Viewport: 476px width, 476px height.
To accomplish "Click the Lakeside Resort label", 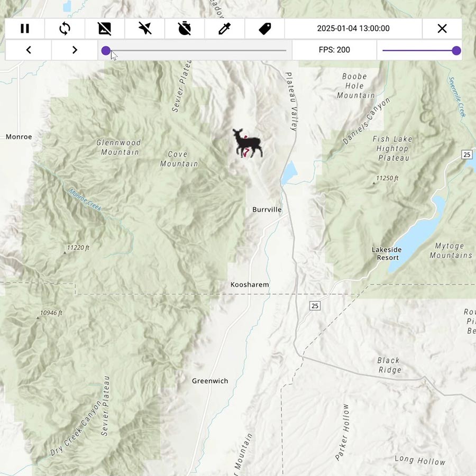I will tap(386, 253).
